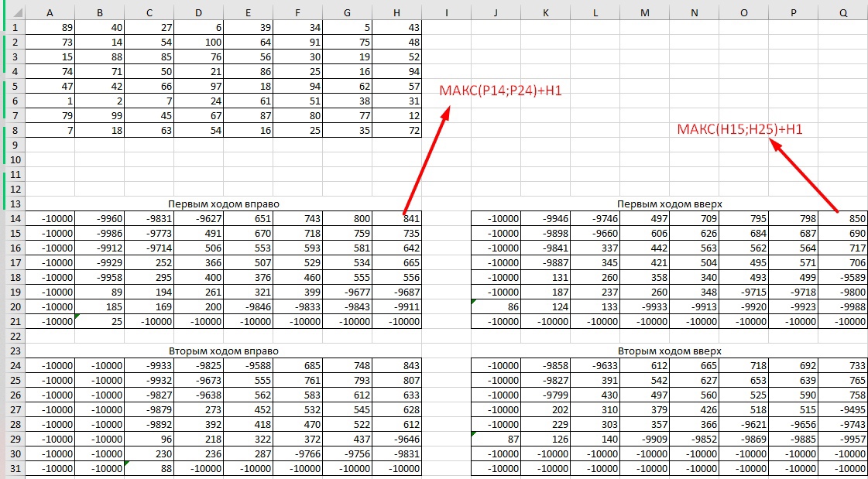Select column A header
This screenshot has height=479, width=868.
tap(50, 12)
